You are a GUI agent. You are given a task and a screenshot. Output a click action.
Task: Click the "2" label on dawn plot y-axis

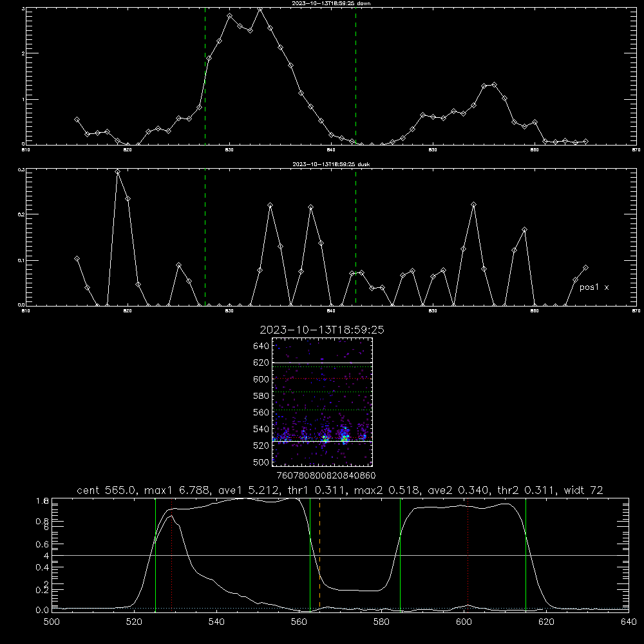click(23, 53)
